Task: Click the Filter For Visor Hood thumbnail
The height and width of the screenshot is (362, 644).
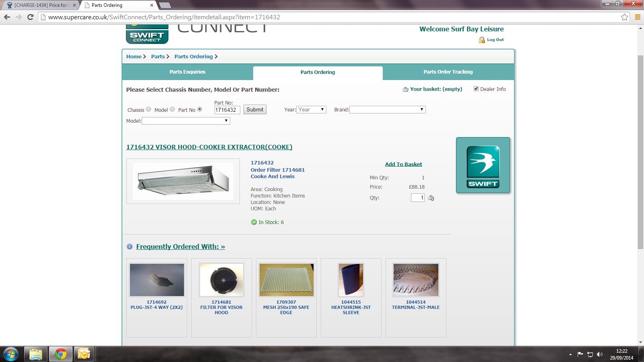Action: [x=221, y=280]
